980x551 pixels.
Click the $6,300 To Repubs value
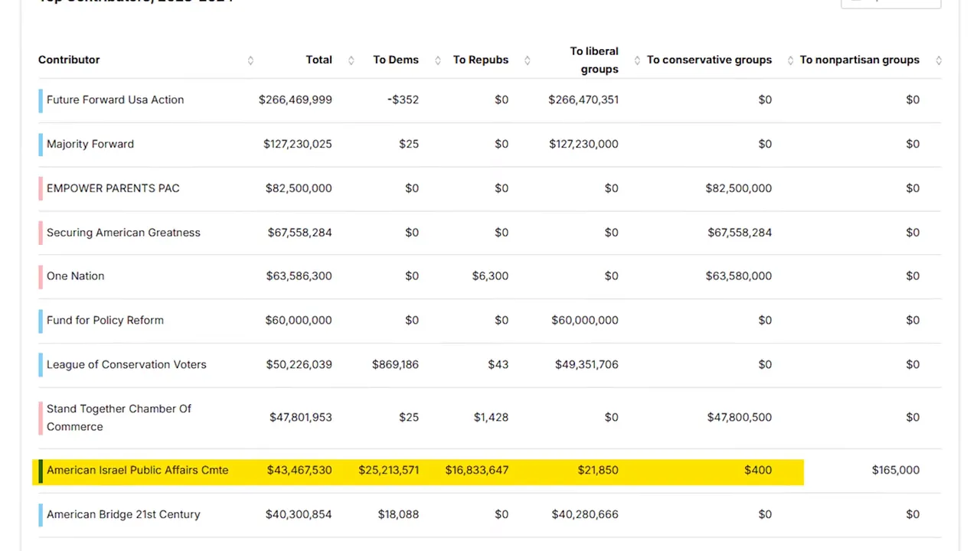tap(490, 275)
